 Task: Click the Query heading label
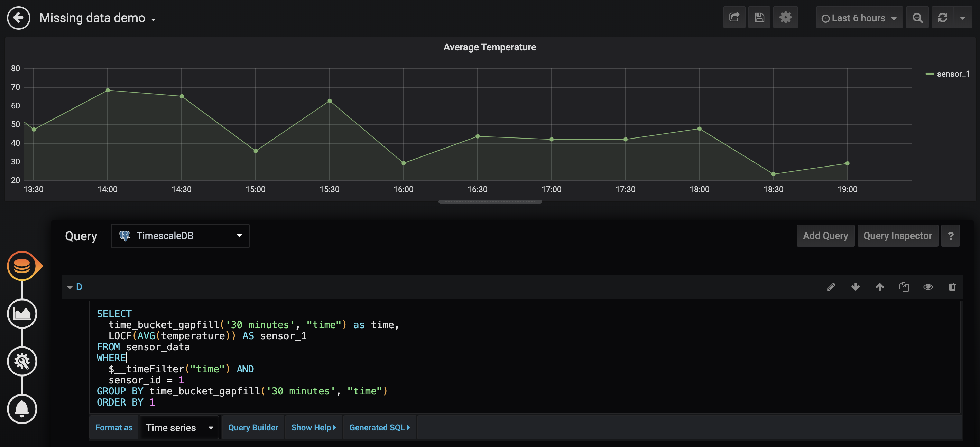[81, 236]
